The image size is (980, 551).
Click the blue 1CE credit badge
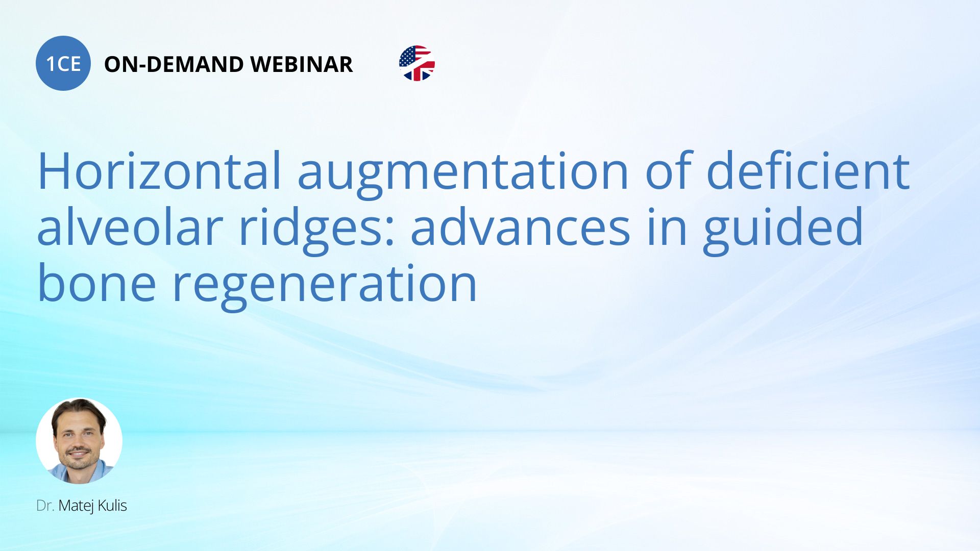pos(63,63)
